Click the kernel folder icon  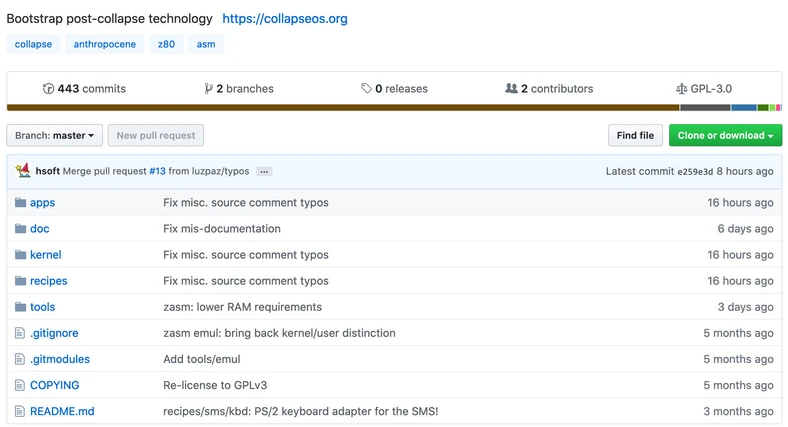pos(20,255)
